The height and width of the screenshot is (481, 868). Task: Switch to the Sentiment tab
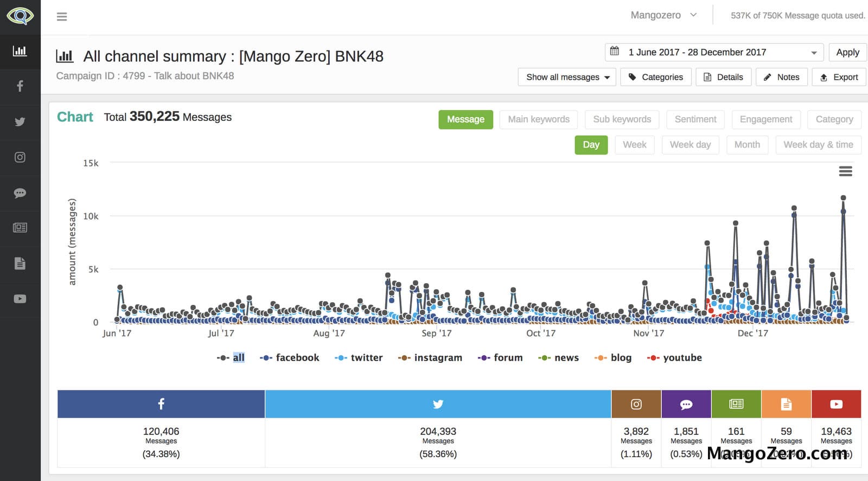(695, 119)
